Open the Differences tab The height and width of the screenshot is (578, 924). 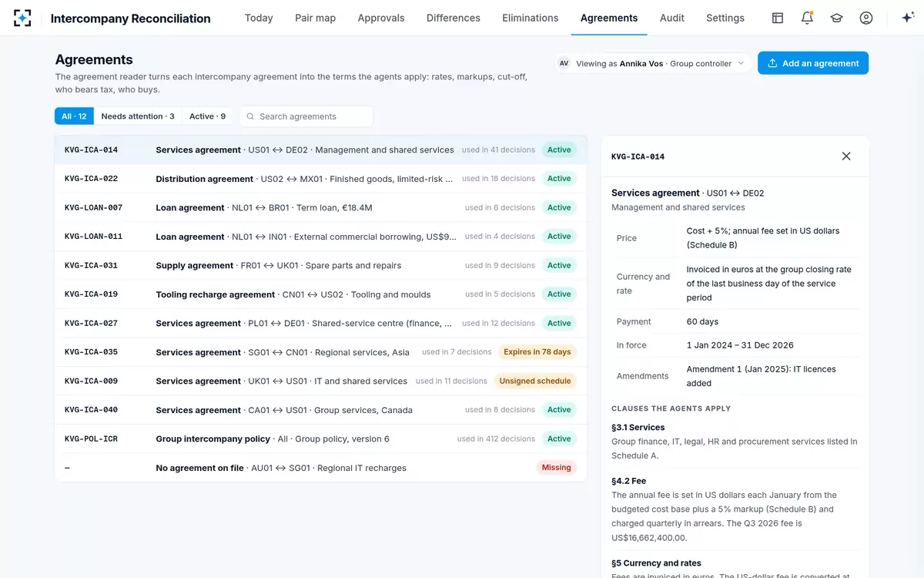click(x=454, y=18)
